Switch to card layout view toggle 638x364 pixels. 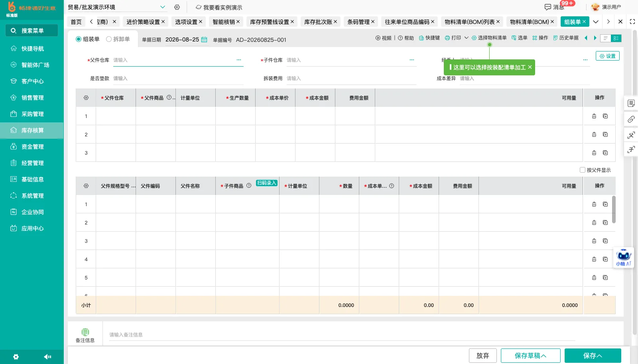point(616,38)
